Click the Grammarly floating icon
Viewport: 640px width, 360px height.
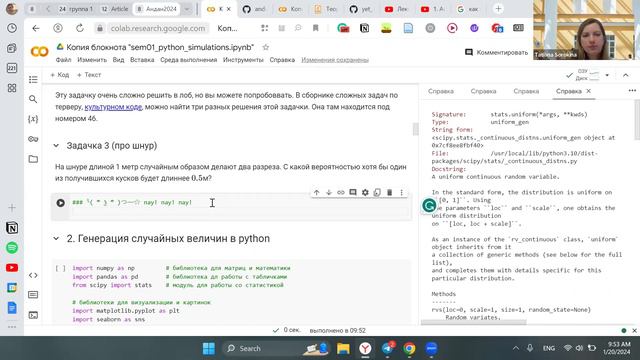[x=429, y=205]
